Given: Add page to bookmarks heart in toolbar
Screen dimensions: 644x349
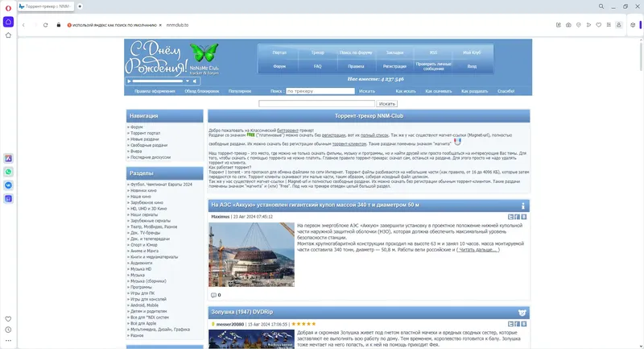Looking at the screenshot, I should click(x=599, y=25).
